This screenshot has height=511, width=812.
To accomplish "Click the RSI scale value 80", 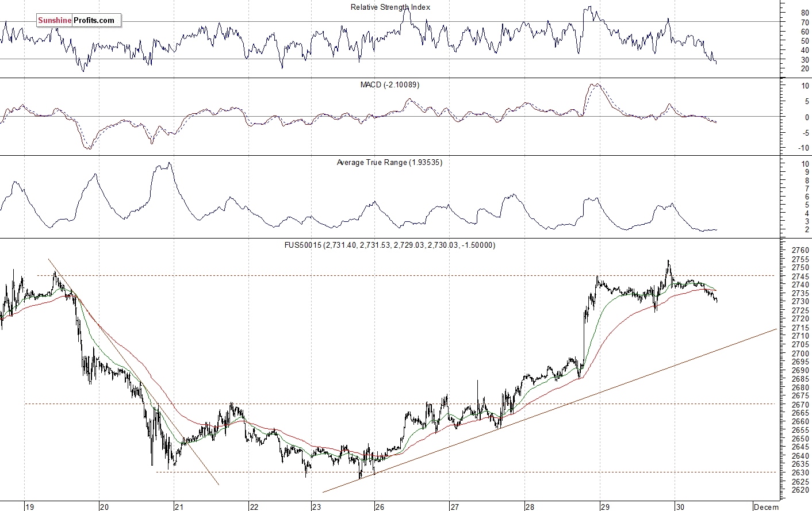I will click(x=805, y=13).
